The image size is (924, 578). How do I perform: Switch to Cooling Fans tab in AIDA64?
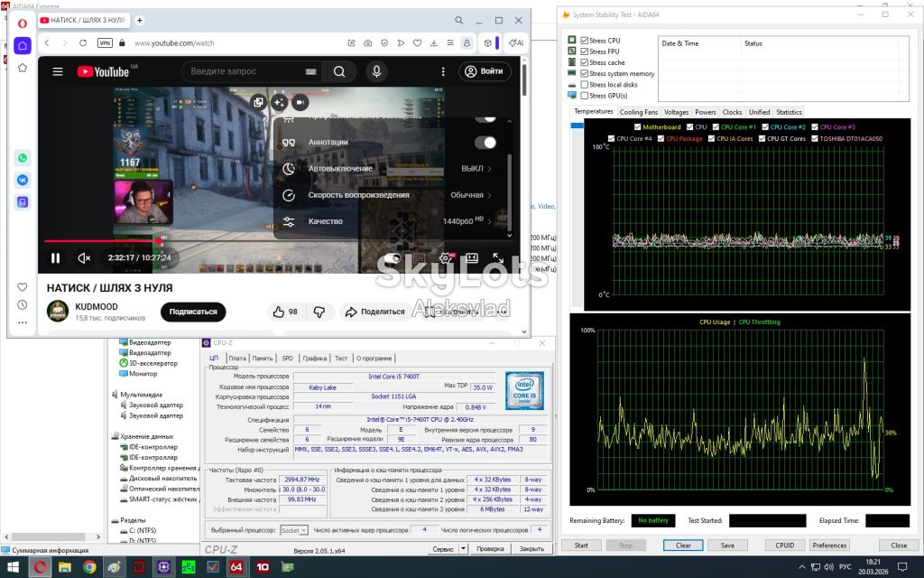638,112
